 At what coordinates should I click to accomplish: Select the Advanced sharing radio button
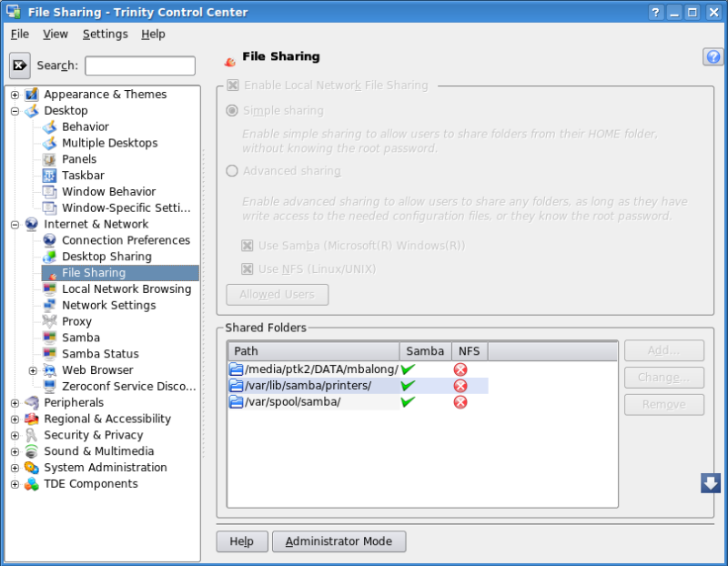click(232, 171)
